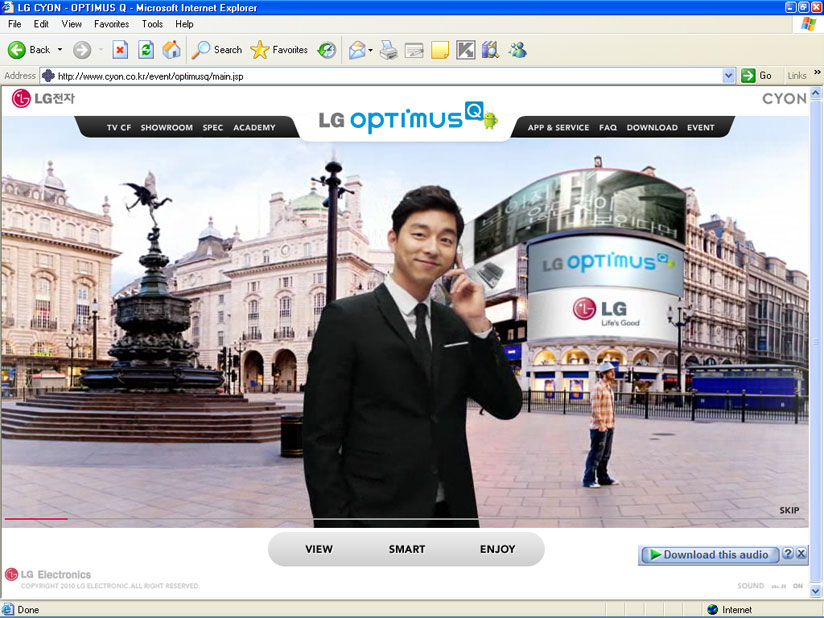Click the LG logo at top left
824x618 pixels.
tap(43, 98)
